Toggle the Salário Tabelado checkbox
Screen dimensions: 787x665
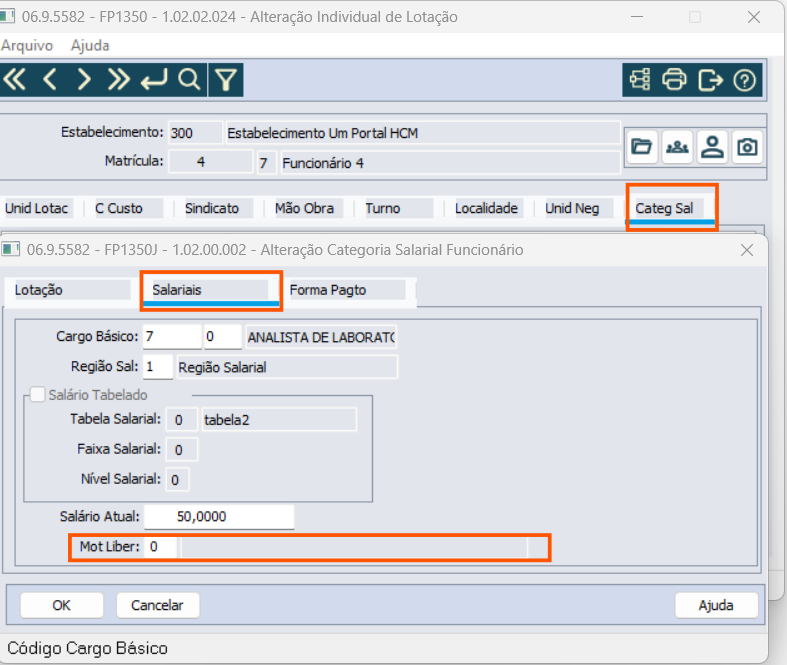tap(38, 394)
